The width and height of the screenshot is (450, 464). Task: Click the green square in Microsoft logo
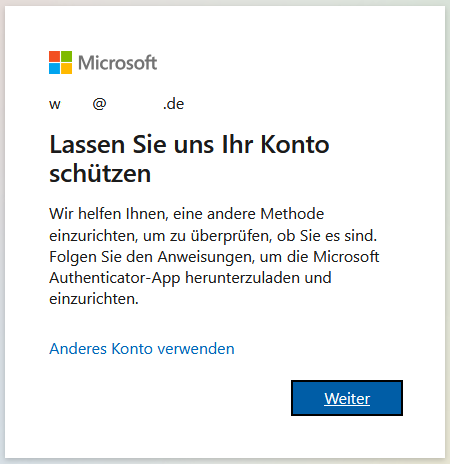point(66,56)
